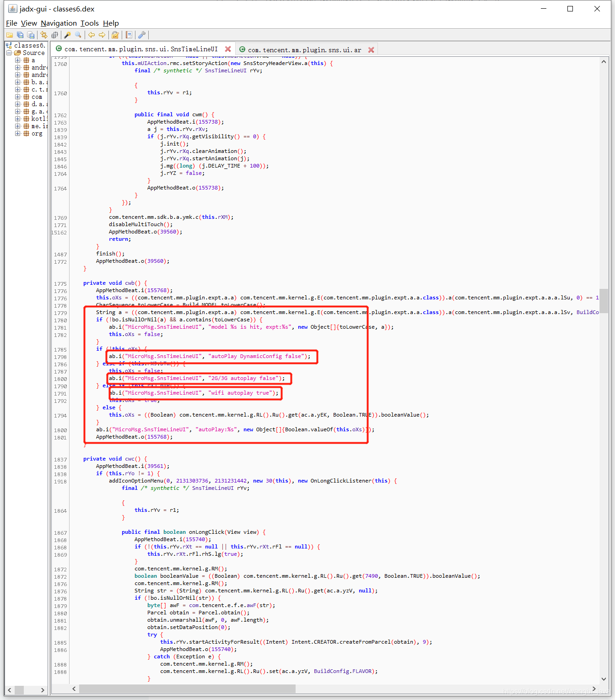This screenshot has width=615, height=700.
Task: Click the code horizontal scrollbar left arrow
Action: 74,689
